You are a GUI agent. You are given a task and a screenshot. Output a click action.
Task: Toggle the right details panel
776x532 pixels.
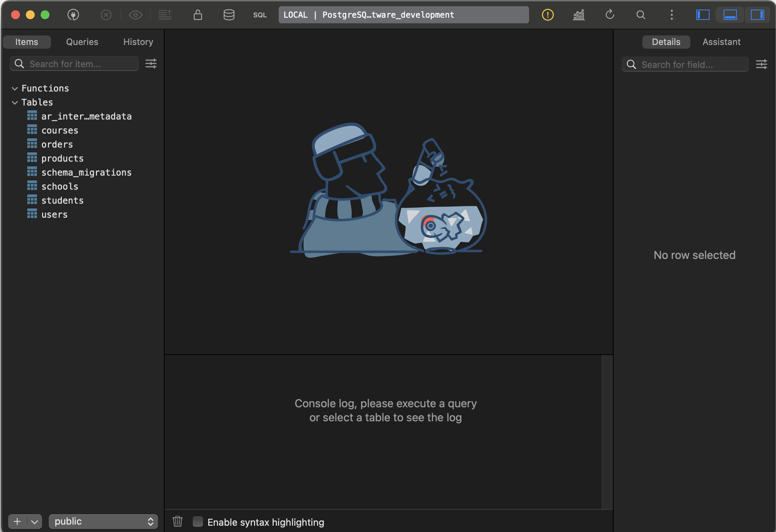click(x=757, y=15)
